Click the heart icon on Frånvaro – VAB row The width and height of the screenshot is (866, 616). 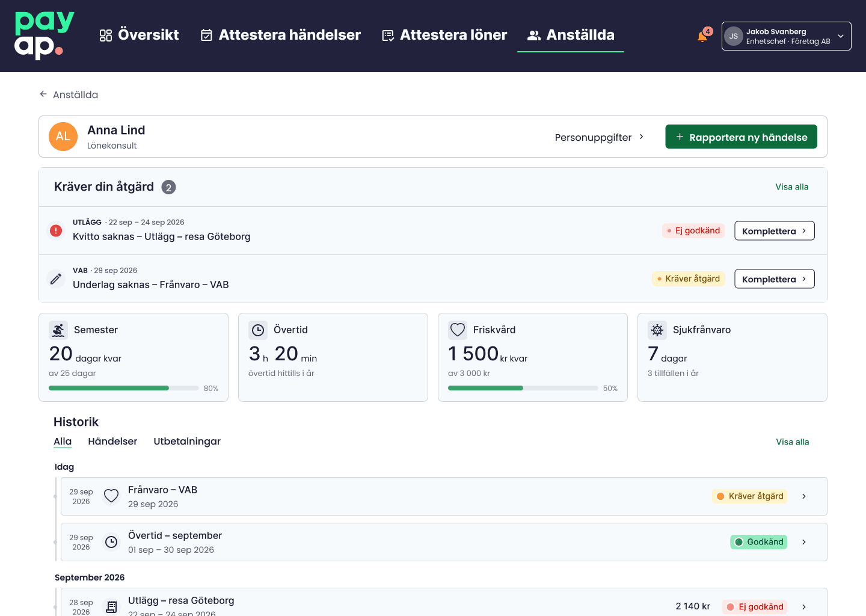[x=111, y=496]
